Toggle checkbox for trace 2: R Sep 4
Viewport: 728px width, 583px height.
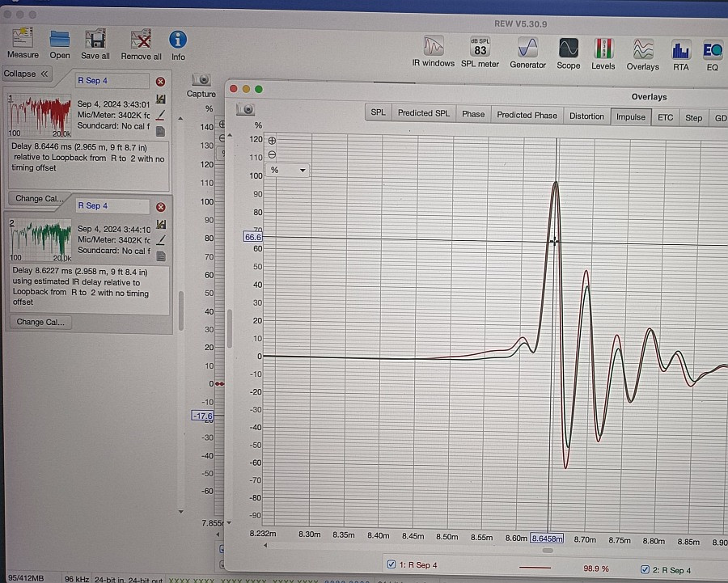(x=645, y=569)
